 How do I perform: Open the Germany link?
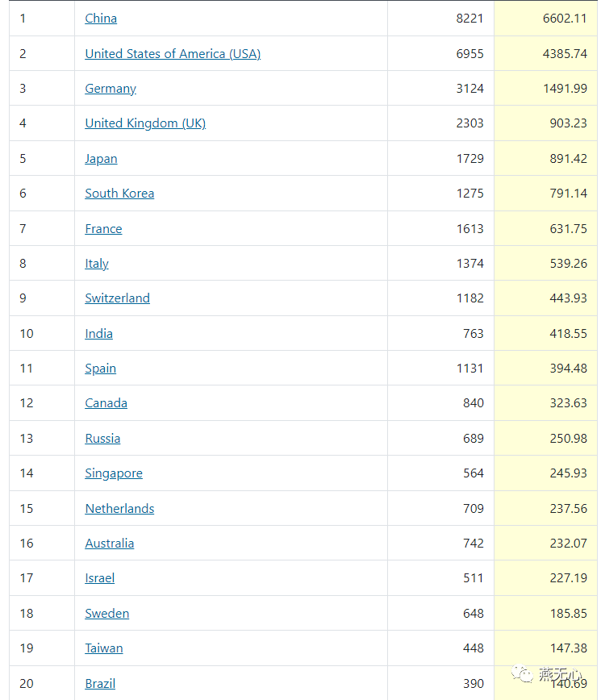click(x=111, y=89)
